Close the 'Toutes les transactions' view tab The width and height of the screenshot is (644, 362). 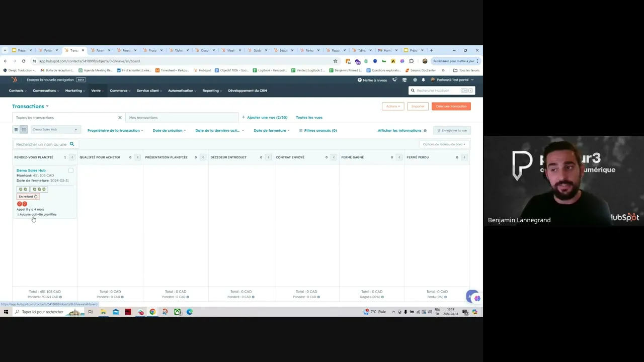tap(120, 118)
